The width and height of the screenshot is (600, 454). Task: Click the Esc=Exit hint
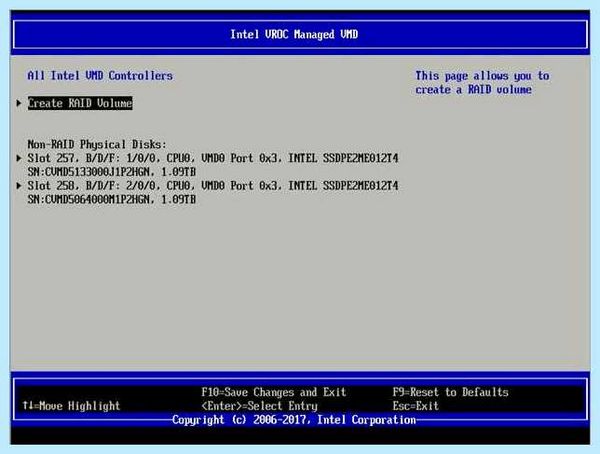pyautogui.click(x=416, y=406)
